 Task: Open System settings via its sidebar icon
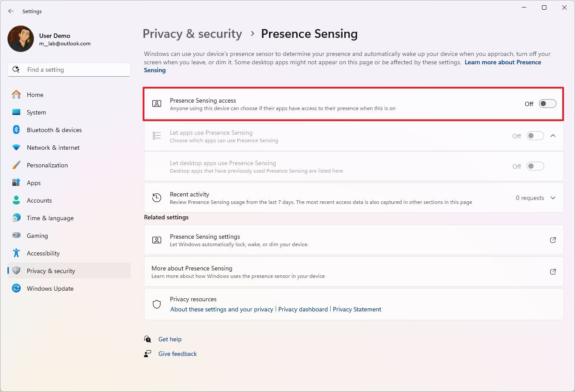[x=16, y=112]
